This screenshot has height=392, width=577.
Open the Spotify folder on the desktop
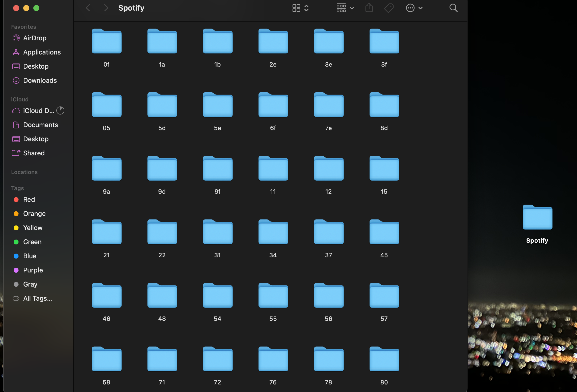[x=537, y=217]
